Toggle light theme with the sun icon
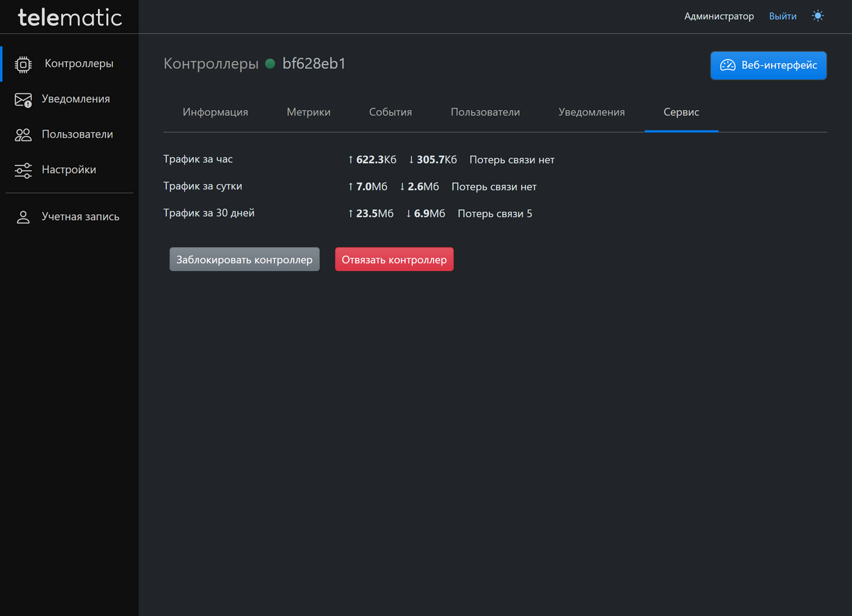 [818, 16]
